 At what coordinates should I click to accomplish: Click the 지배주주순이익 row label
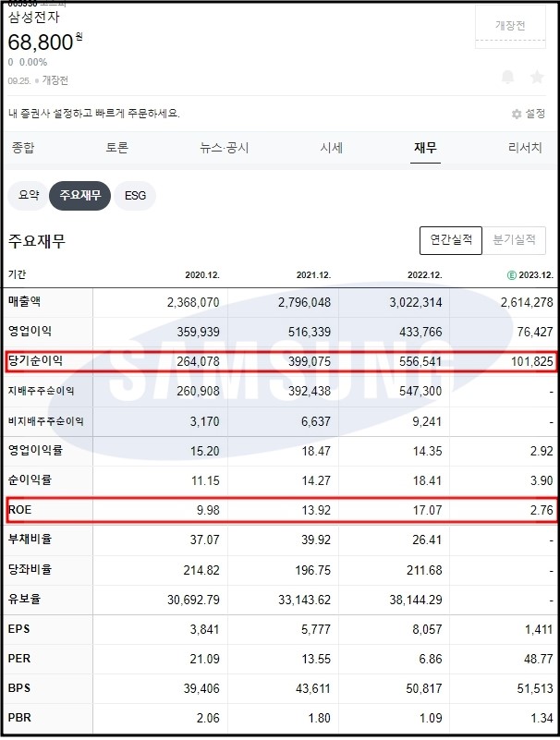41,391
